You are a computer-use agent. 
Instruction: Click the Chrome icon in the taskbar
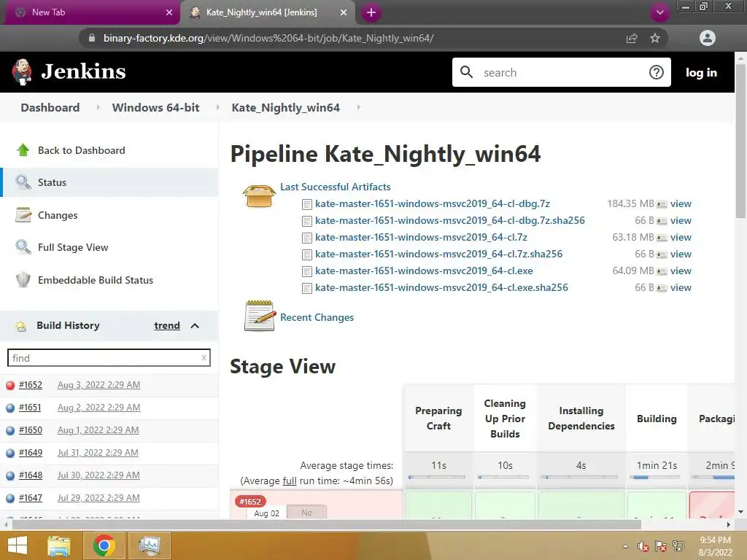(104, 545)
